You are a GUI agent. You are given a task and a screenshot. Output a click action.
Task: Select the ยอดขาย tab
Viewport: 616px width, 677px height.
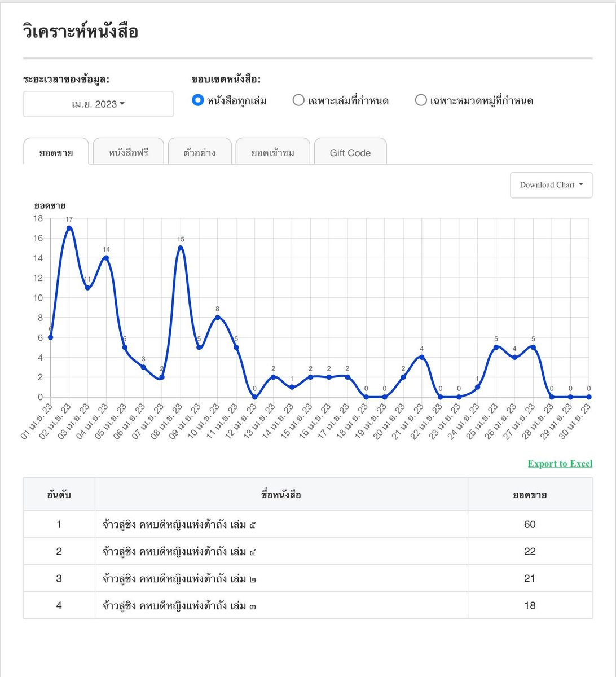56,152
